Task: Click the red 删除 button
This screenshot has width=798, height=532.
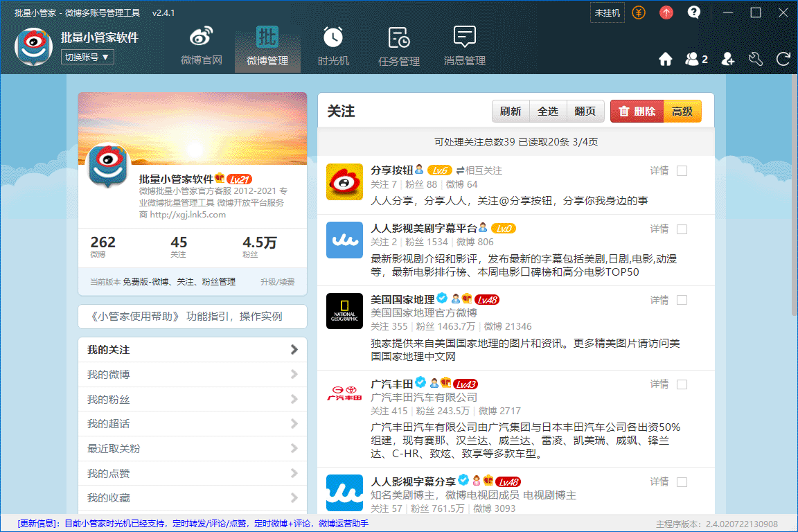Action: pos(637,112)
